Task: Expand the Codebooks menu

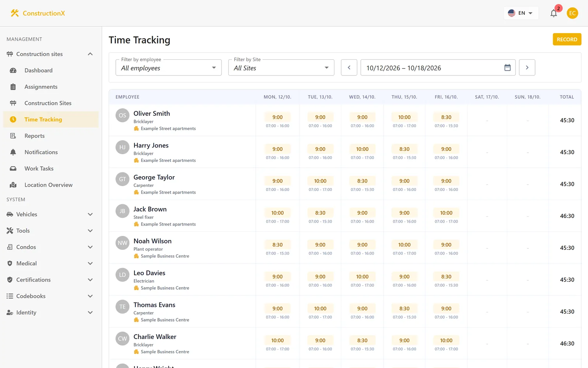Action: click(51, 296)
